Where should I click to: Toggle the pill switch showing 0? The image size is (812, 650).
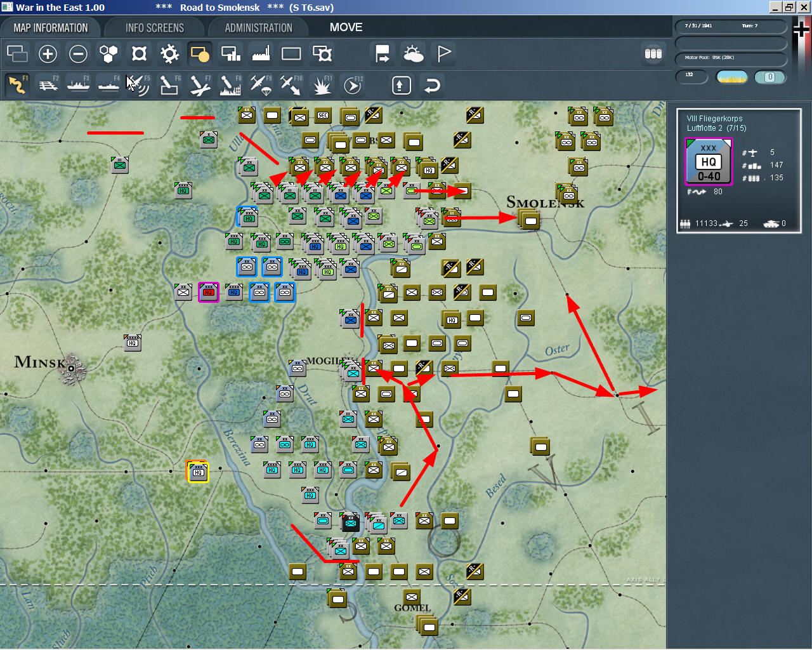(x=770, y=77)
